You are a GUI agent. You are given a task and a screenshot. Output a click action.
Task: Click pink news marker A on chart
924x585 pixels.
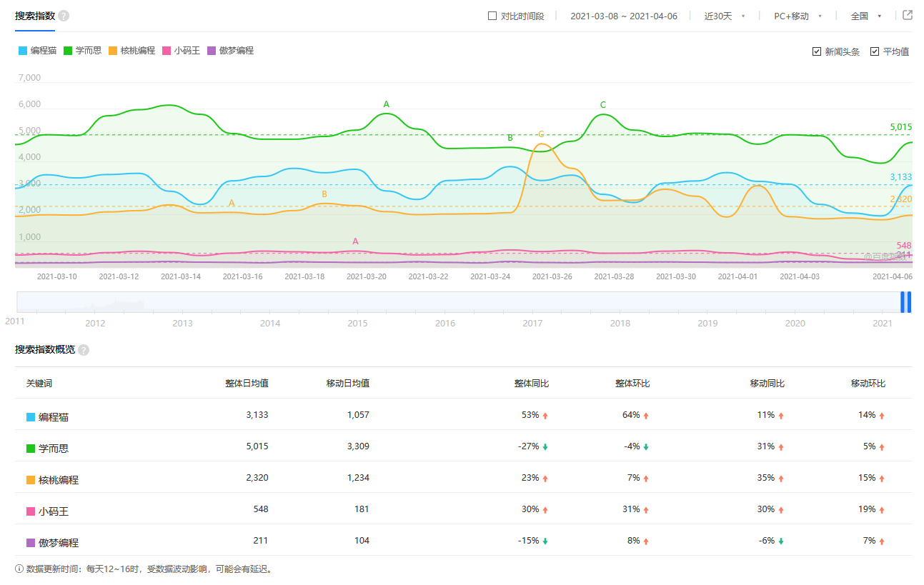[x=355, y=241]
